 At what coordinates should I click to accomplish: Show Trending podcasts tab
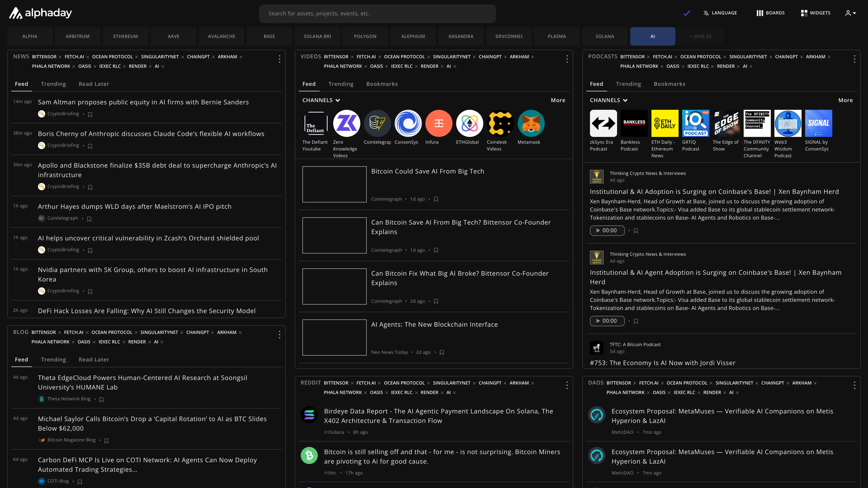point(628,84)
